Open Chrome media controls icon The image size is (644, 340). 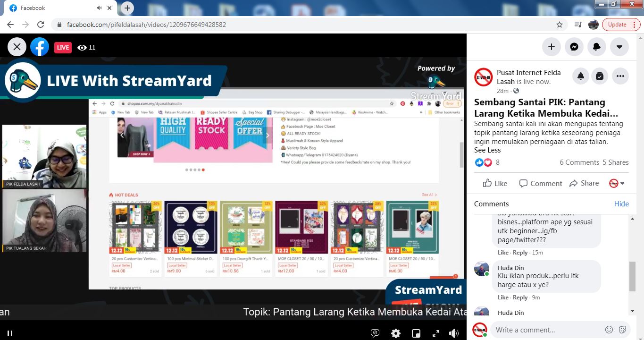tap(578, 25)
